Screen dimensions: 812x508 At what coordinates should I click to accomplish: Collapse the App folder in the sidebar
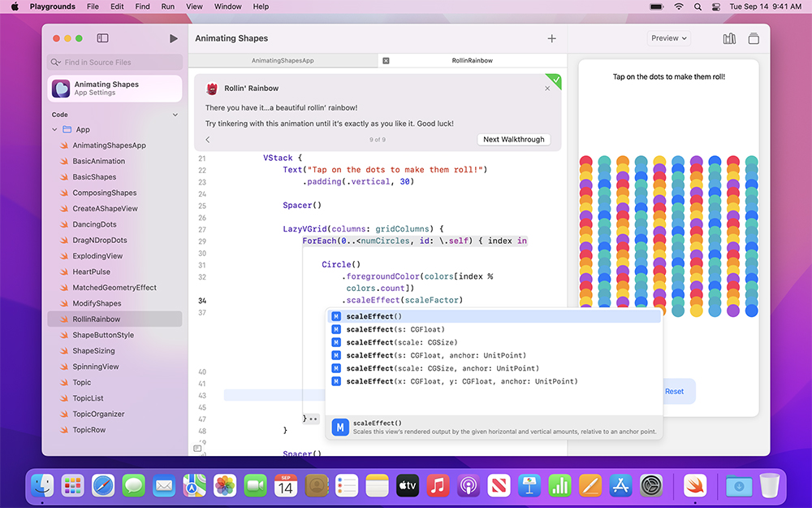[55, 129]
